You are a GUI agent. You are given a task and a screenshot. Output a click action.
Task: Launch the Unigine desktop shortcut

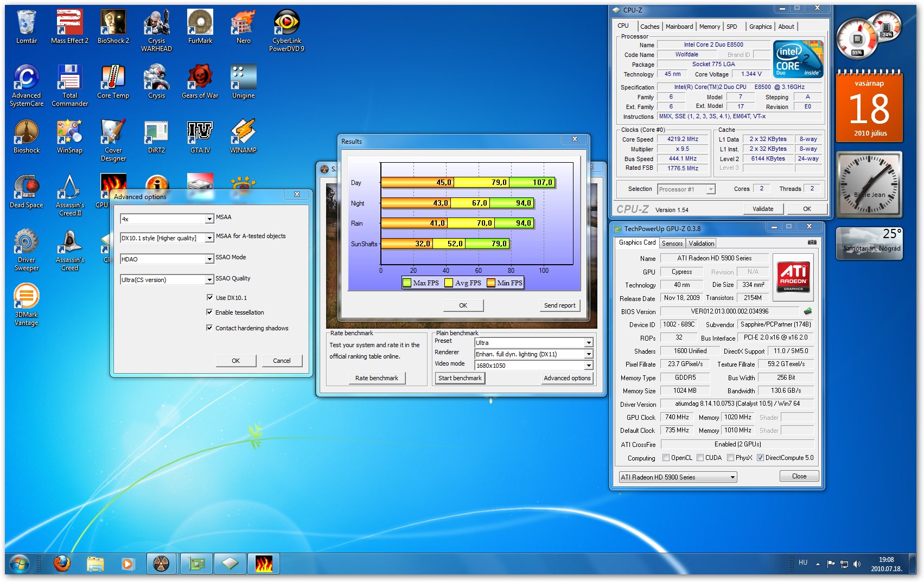243,82
